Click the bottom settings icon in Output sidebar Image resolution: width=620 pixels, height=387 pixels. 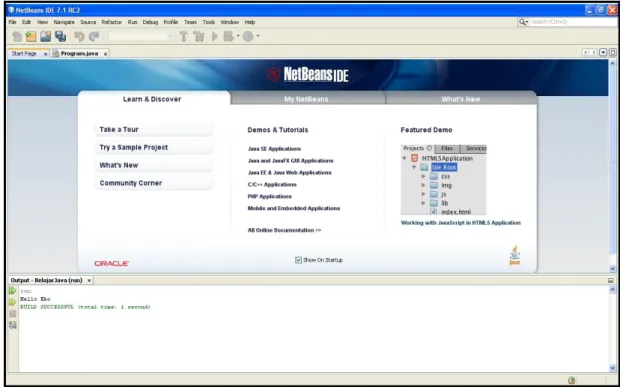(12, 325)
